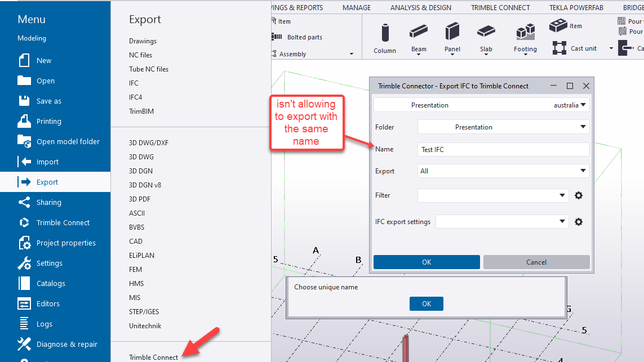Click the Name field containing Test IFC

point(504,149)
